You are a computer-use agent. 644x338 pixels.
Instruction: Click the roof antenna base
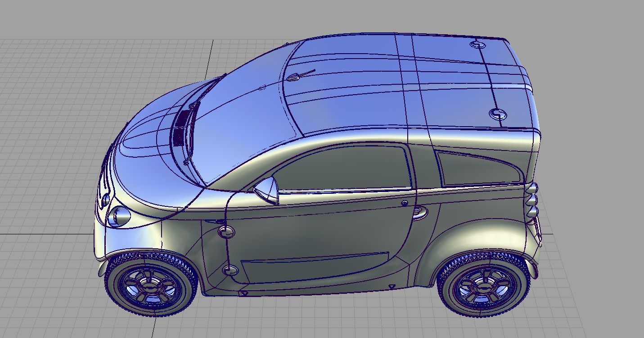[293, 78]
